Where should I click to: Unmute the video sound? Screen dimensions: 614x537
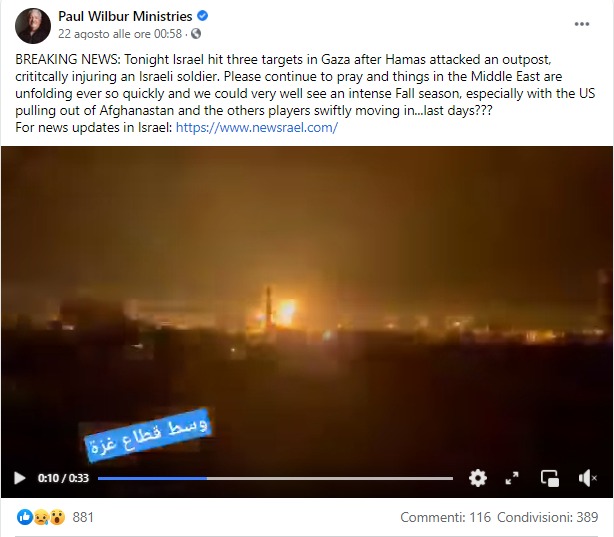click(x=587, y=478)
